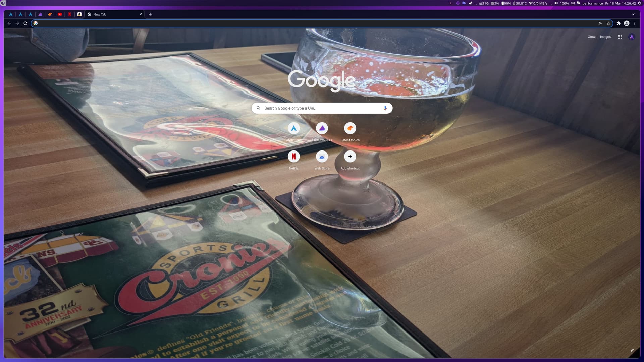The height and width of the screenshot is (362, 644).
Task: Open the Google account avatar
Action: point(632,37)
